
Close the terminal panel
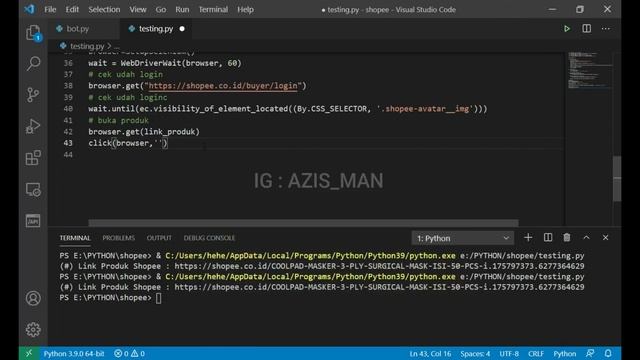605,238
